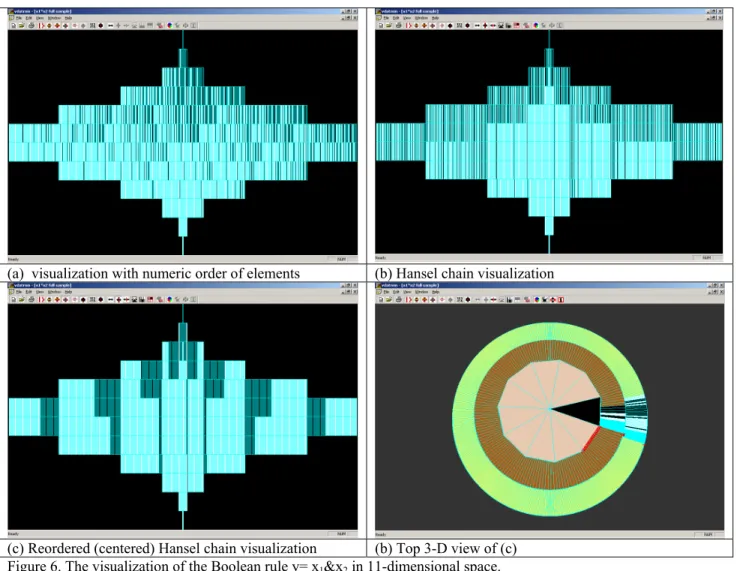Screen dimensions: 737x571
Task: Click the New document icon in centered Hansel window (c)
Action: (x=13, y=299)
